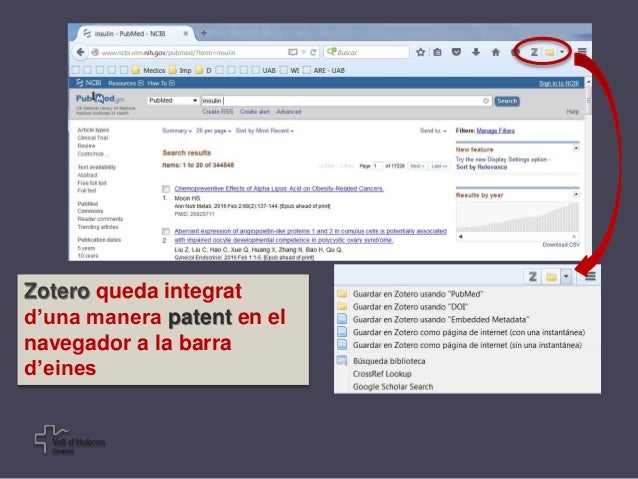Open the Manage Filters link
The width and height of the screenshot is (638, 479).
click(496, 131)
